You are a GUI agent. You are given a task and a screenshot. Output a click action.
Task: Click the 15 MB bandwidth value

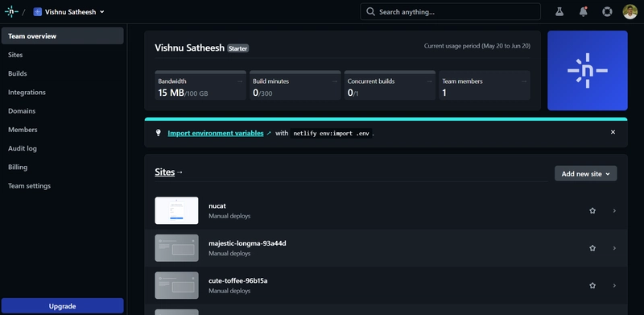pos(171,93)
